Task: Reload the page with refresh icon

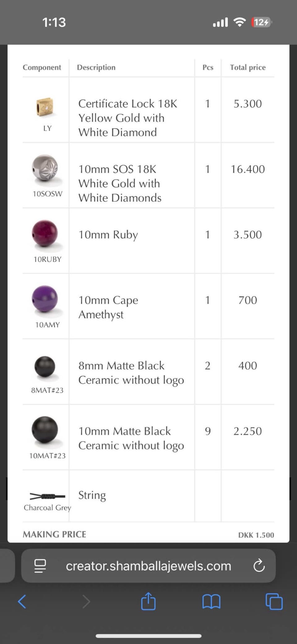Action: point(259,566)
